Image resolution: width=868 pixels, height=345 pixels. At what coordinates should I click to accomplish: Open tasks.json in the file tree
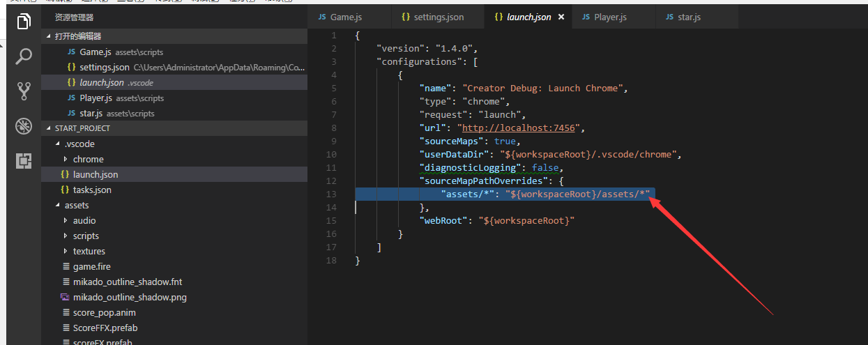pos(174,190)
